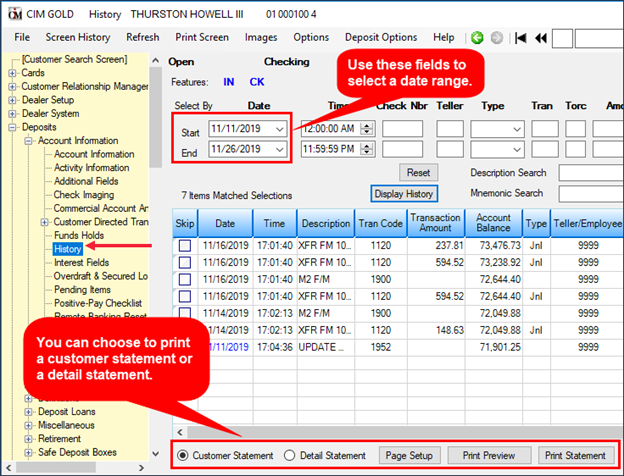The image size is (624, 476).
Task: Expand the Dealer System tree node
Action: (x=12, y=114)
